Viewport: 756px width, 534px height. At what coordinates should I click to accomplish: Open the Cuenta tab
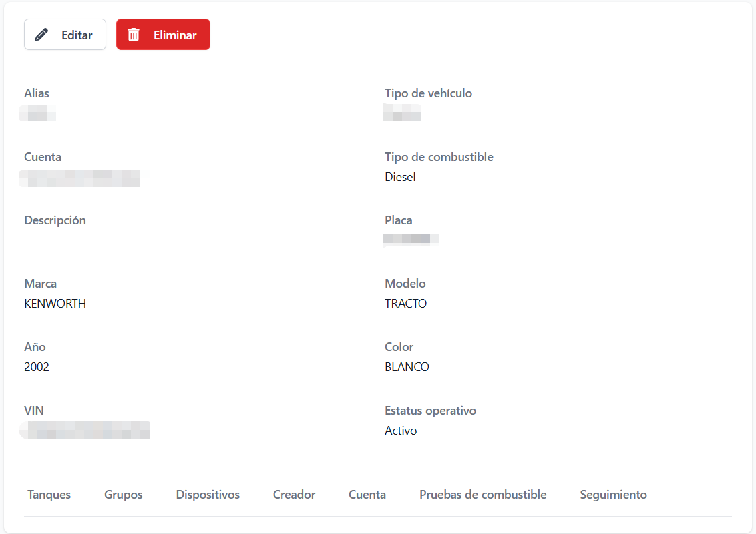367,494
